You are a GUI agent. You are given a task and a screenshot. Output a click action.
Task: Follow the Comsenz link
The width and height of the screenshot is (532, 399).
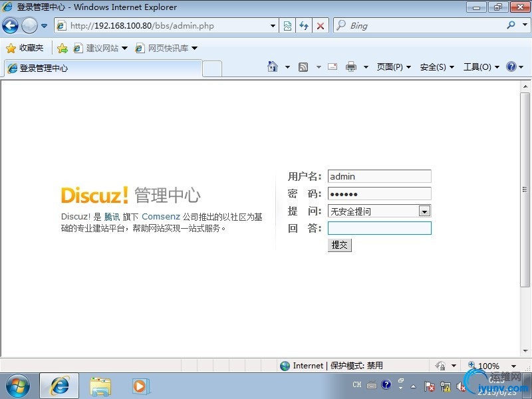(161, 217)
